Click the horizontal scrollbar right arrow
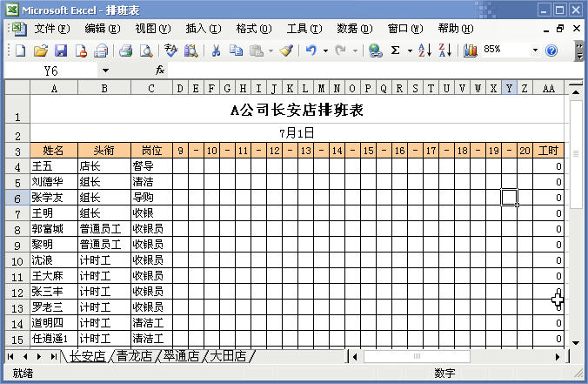The height and width of the screenshot is (384, 588). click(558, 357)
